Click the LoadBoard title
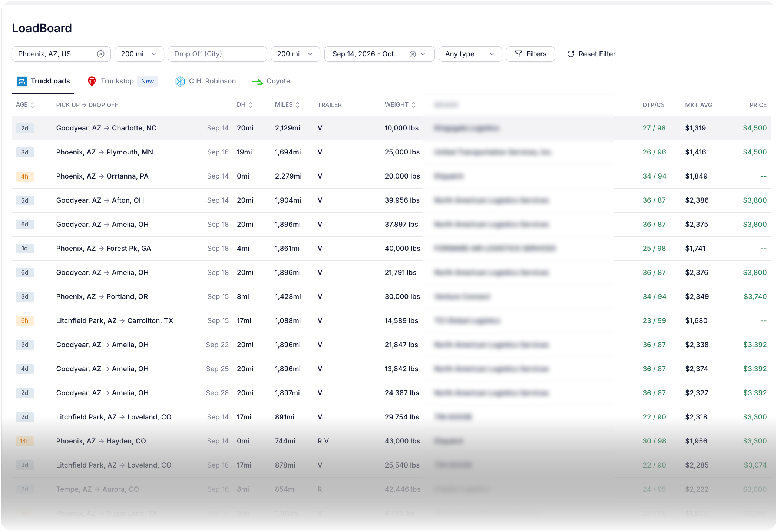Image resolution: width=777 pixels, height=532 pixels. [x=42, y=28]
